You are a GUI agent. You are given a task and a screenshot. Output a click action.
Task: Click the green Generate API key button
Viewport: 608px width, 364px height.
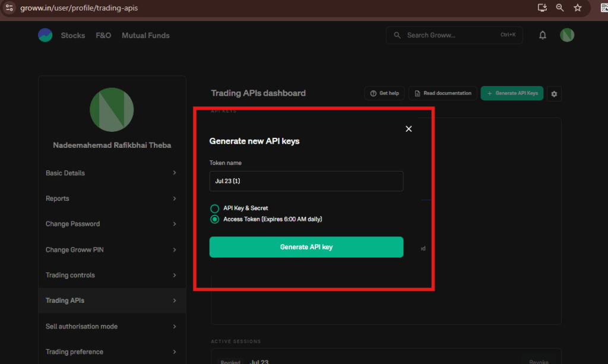point(306,247)
